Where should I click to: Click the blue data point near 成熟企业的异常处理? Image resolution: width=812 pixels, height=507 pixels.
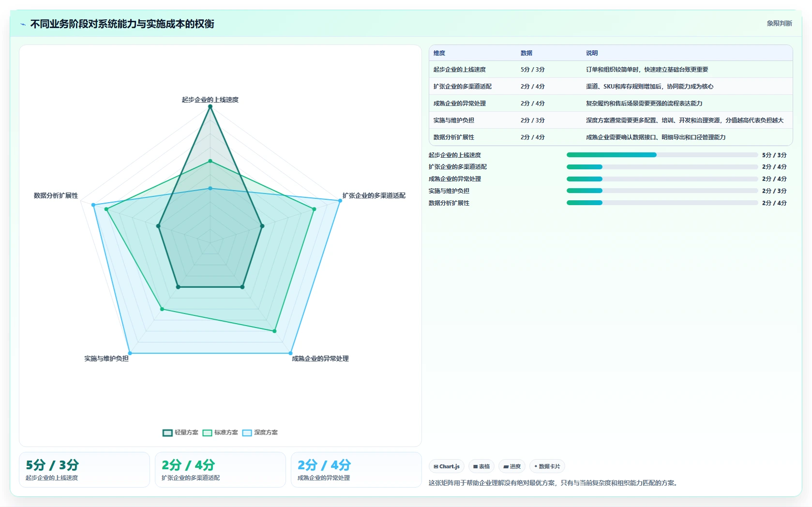pos(291,353)
